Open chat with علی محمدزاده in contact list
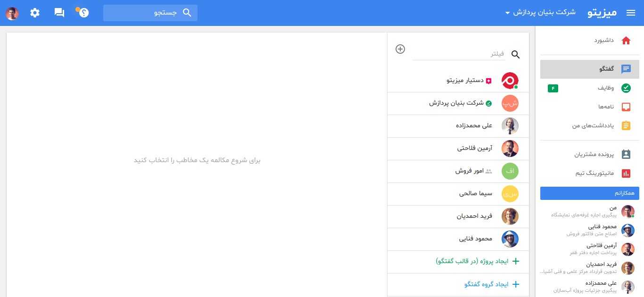Screen dimensions: 644x297 click(458, 126)
